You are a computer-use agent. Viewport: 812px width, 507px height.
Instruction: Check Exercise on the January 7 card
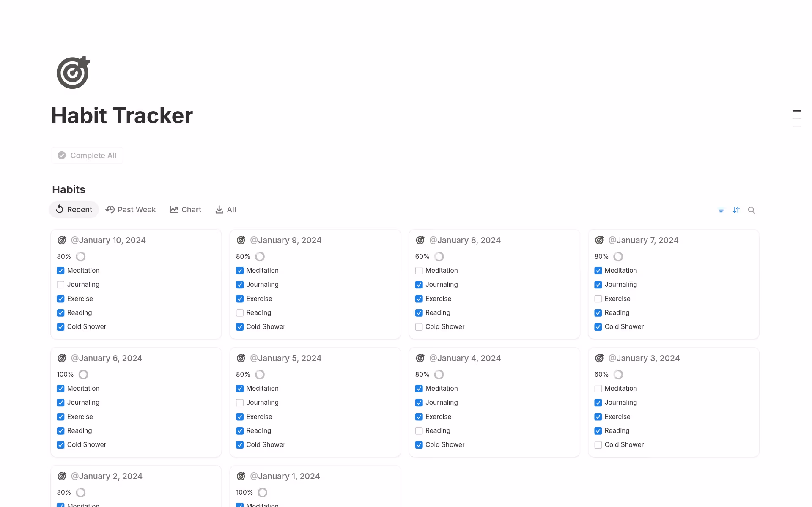coord(598,299)
